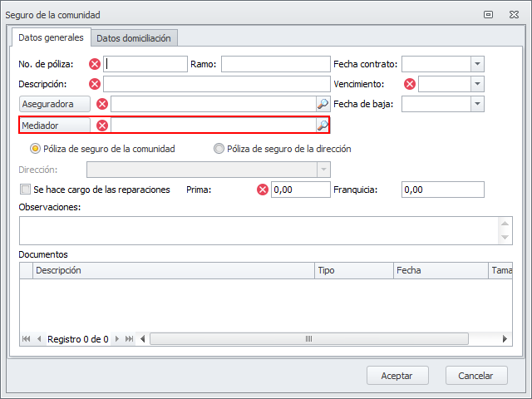Screen dimensions: 532x399
Task: Click the Mediador search magnifier icon
Action: [323, 126]
